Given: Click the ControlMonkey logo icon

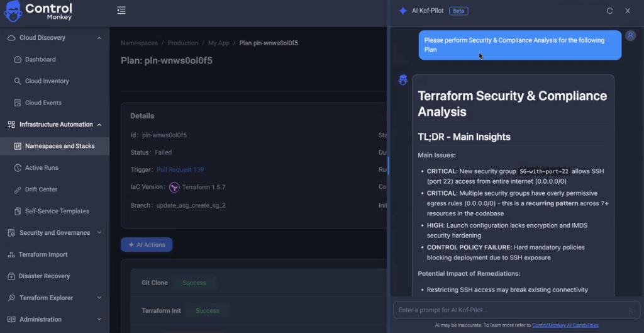Looking at the screenshot, I should point(14,11).
